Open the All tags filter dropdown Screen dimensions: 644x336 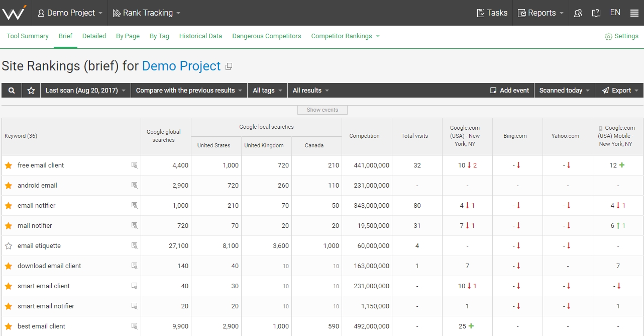pyautogui.click(x=267, y=91)
